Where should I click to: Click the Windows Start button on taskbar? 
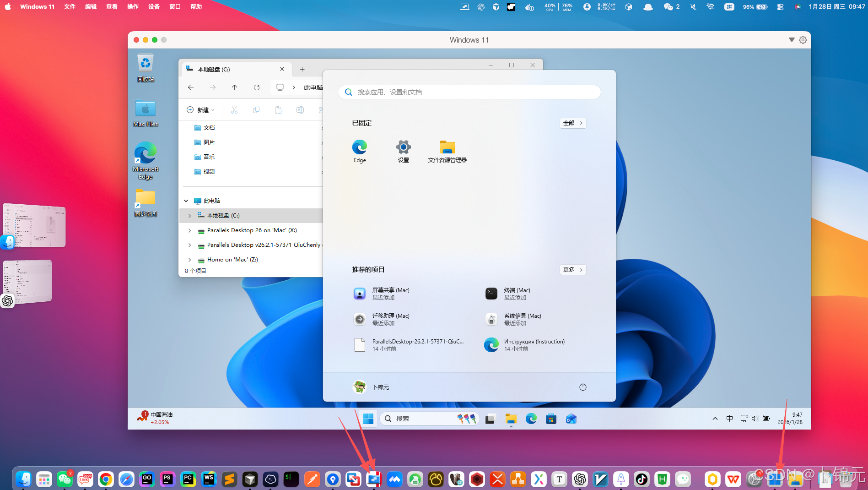368,419
